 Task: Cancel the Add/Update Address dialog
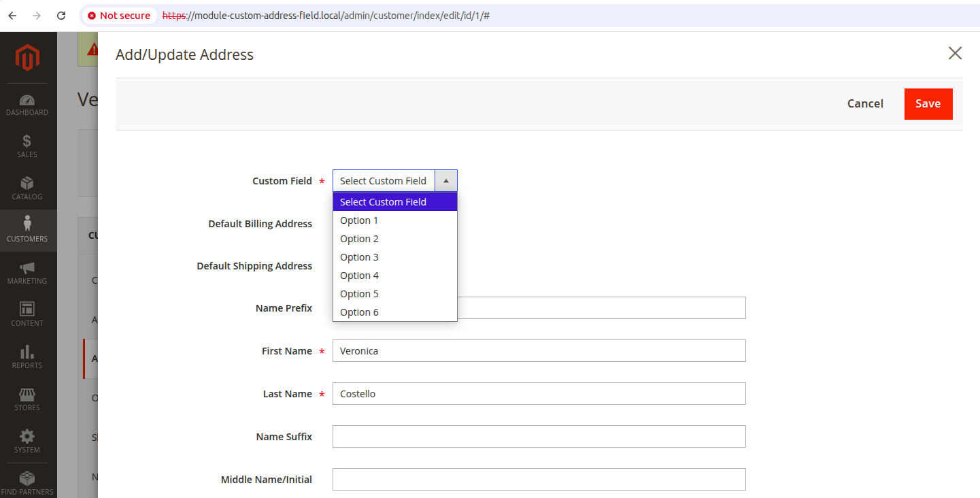click(865, 104)
